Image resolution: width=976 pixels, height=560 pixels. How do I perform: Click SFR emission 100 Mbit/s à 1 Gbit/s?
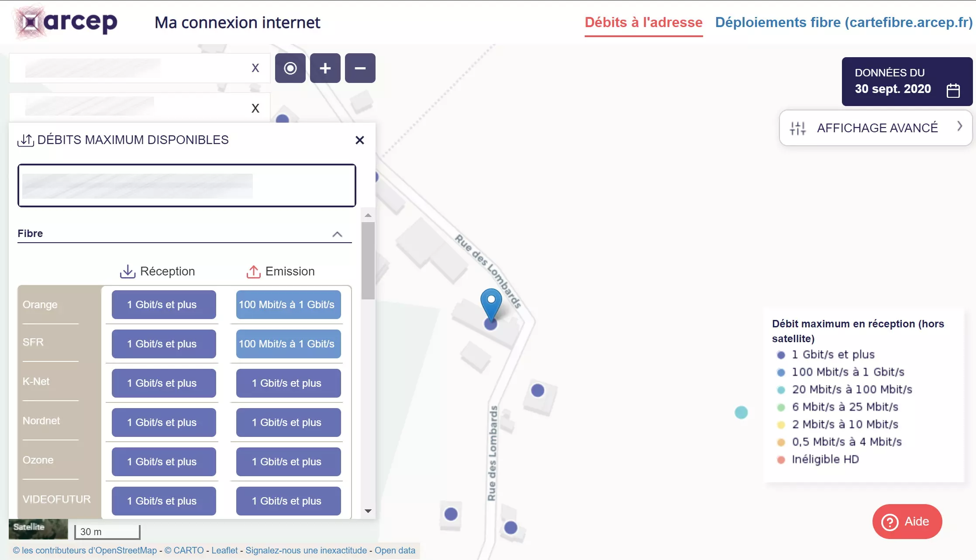289,344
